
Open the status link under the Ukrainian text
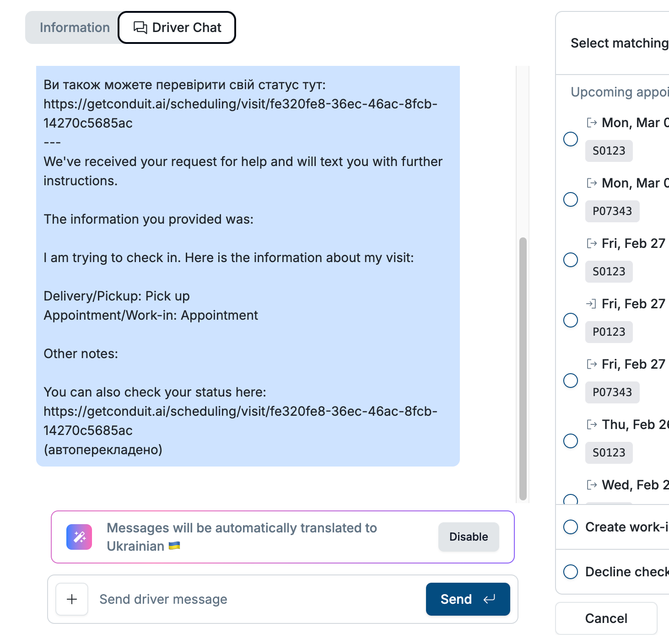(x=240, y=113)
